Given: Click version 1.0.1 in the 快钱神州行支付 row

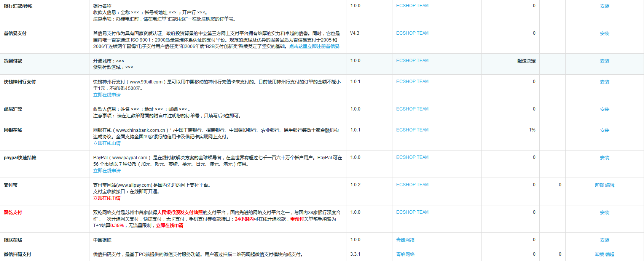Looking at the screenshot, I should point(355,82).
